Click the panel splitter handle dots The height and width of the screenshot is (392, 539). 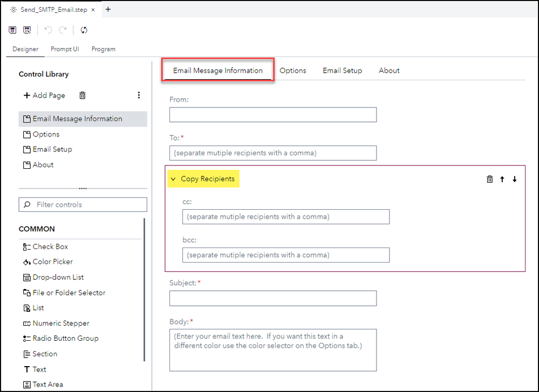(83, 188)
